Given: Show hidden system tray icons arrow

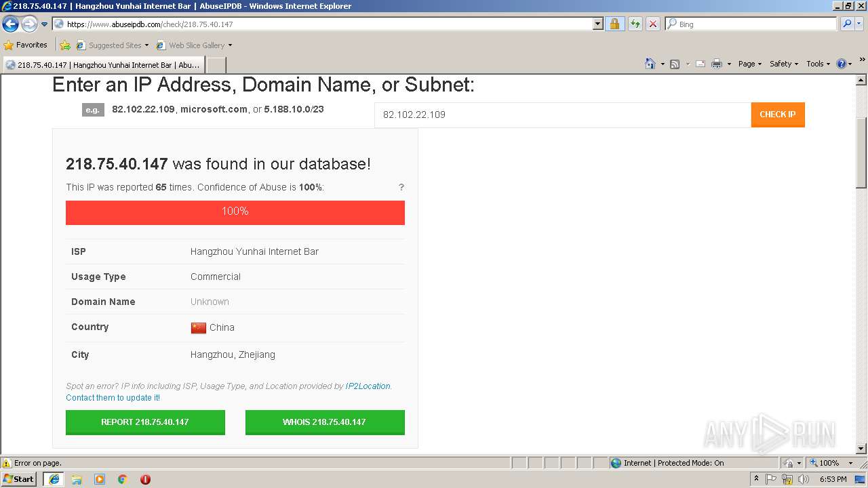Looking at the screenshot, I should tap(756, 479).
